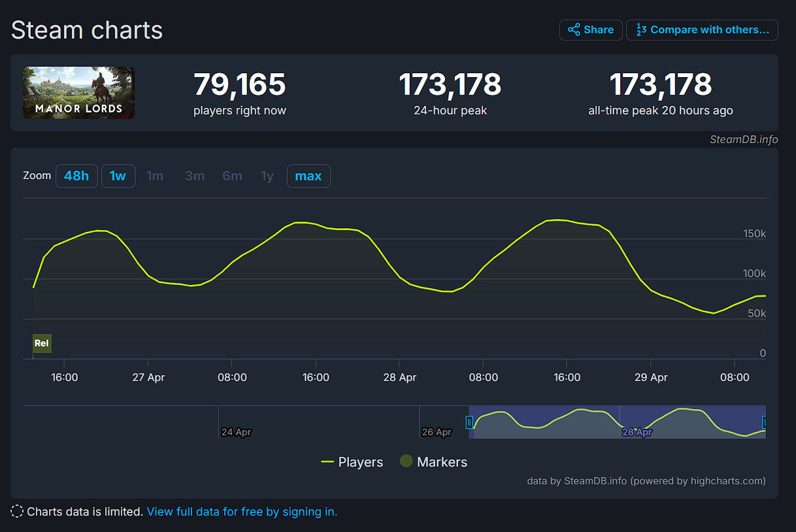Click the SteamDB.info credit text
The height and width of the screenshot is (532, 796).
(x=744, y=139)
